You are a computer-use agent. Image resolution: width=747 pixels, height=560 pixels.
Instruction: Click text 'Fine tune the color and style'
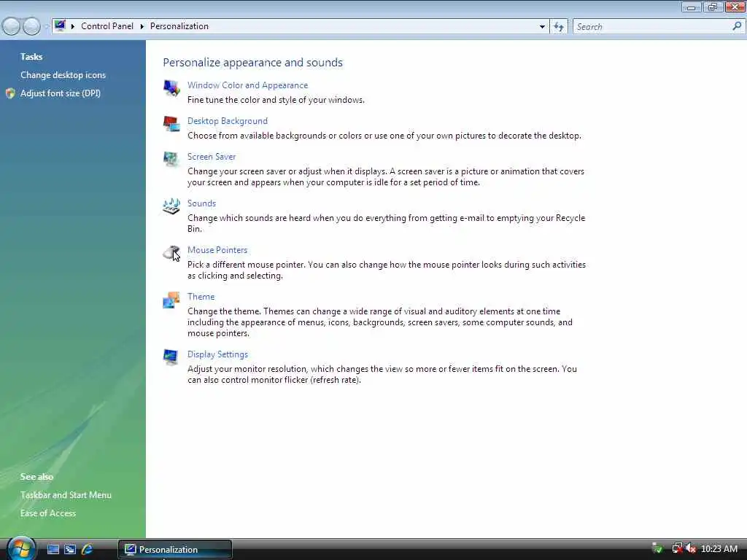(x=241, y=100)
